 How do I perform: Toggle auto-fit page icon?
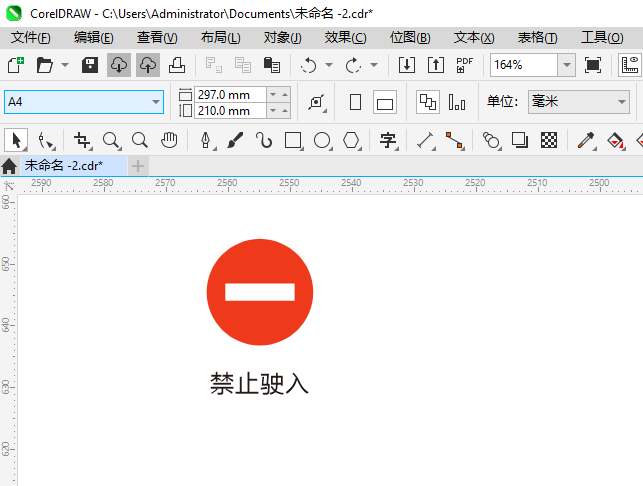click(317, 102)
